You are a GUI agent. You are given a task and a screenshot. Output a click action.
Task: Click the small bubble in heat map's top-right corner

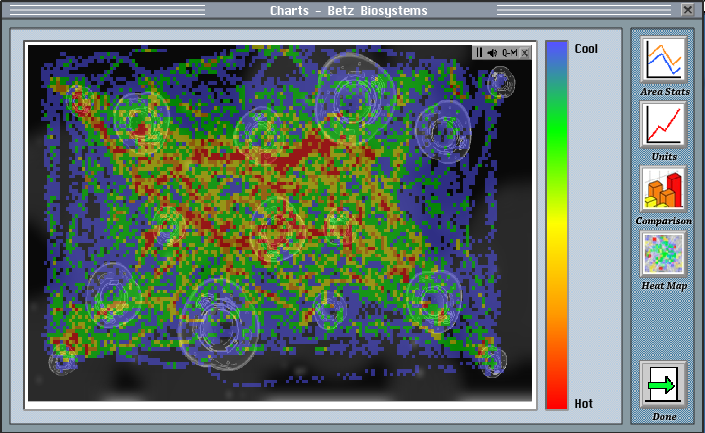point(501,83)
